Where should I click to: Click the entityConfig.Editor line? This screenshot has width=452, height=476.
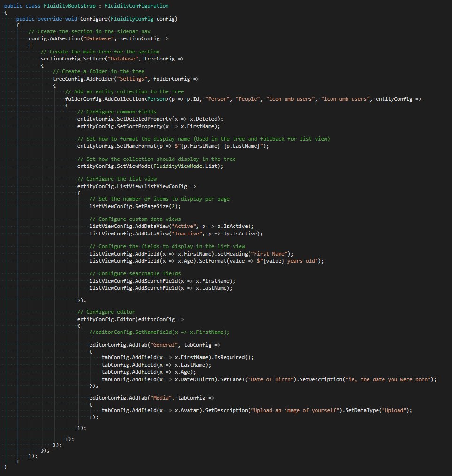coord(130,320)
